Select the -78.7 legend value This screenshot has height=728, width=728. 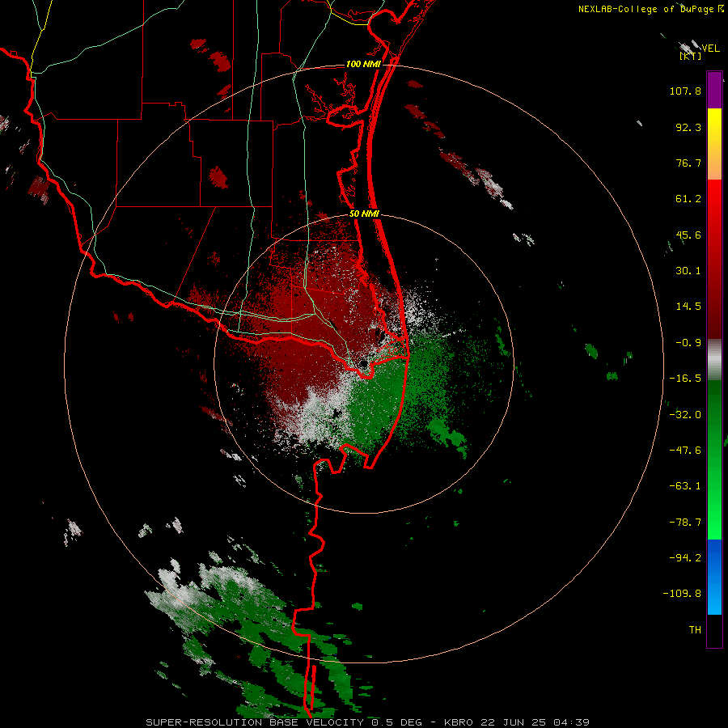[x=685, y=523]
